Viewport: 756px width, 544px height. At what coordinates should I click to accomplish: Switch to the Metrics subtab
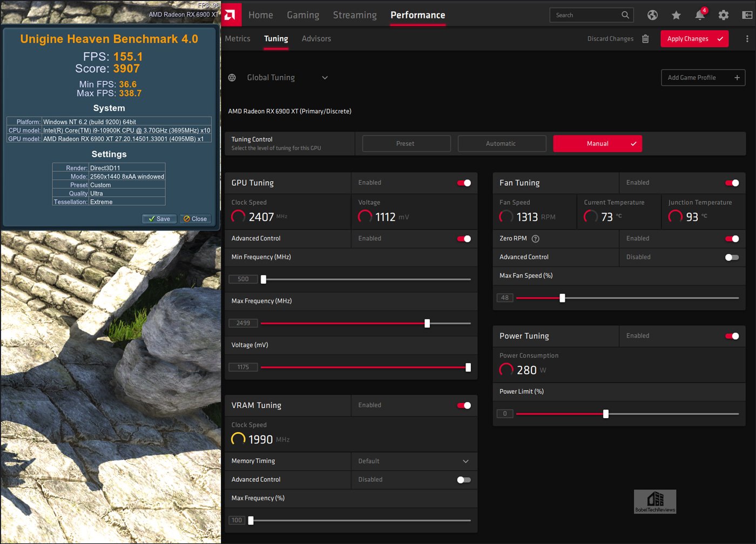(238, 39)
